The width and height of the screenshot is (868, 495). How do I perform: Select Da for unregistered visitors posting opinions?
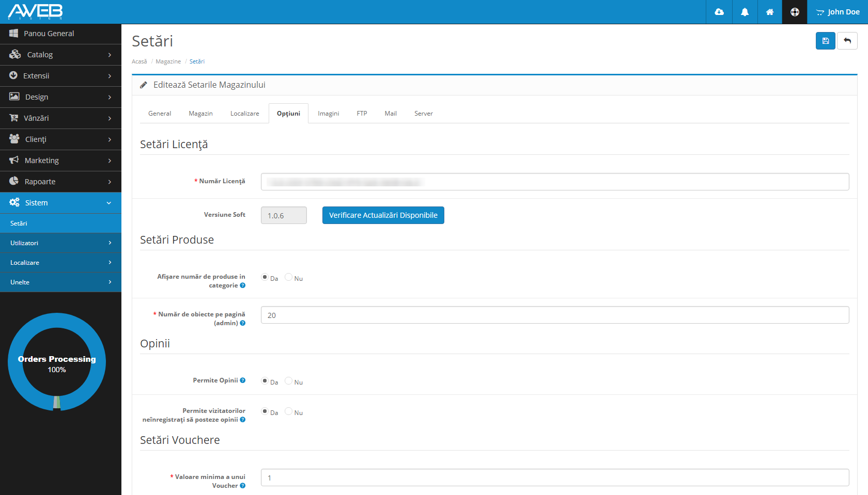[265, 411]
